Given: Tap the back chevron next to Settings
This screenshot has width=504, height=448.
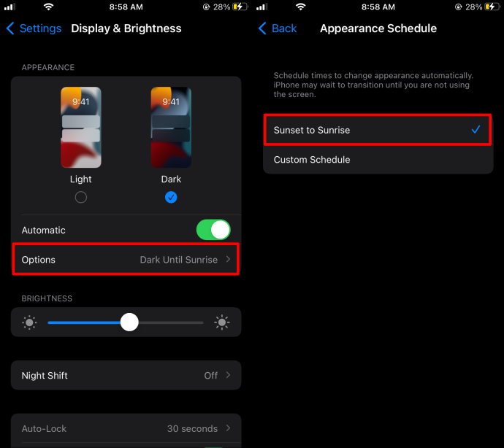Looking at the screenshot, I should pos(10,28).
